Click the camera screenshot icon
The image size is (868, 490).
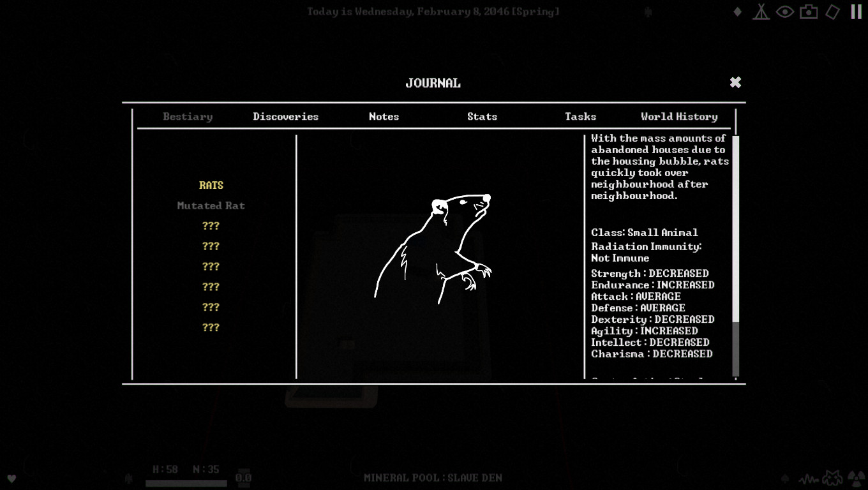coord(809,12)
